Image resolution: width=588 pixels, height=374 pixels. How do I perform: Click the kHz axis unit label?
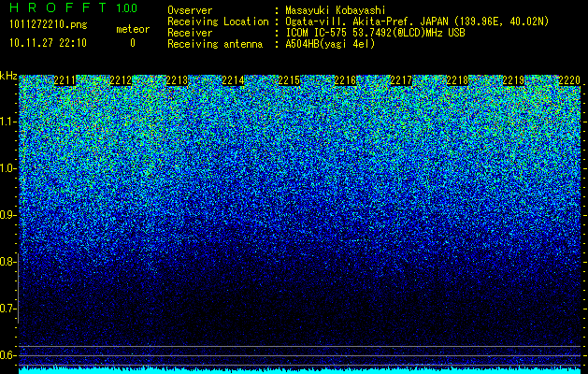8,76
